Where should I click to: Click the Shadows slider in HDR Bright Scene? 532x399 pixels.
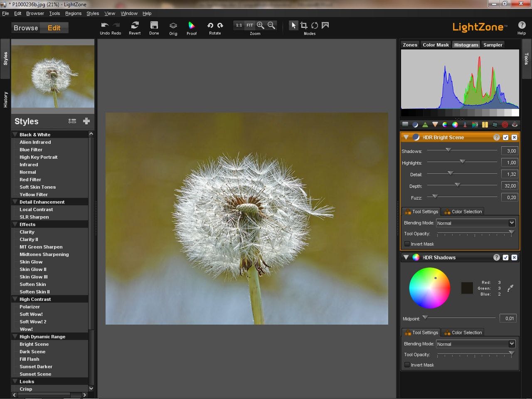(x=448, y=150)
